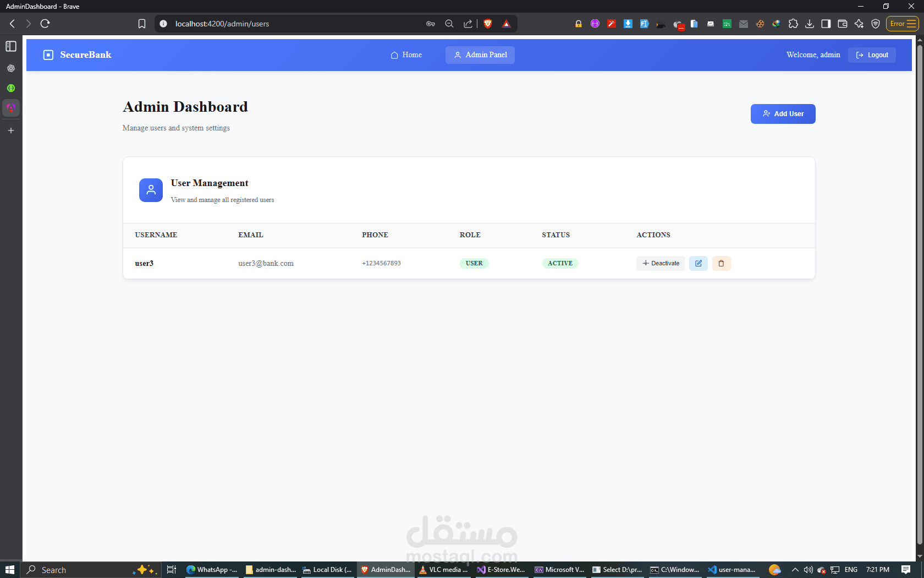Select the Admin Panel nav tab

480,55
